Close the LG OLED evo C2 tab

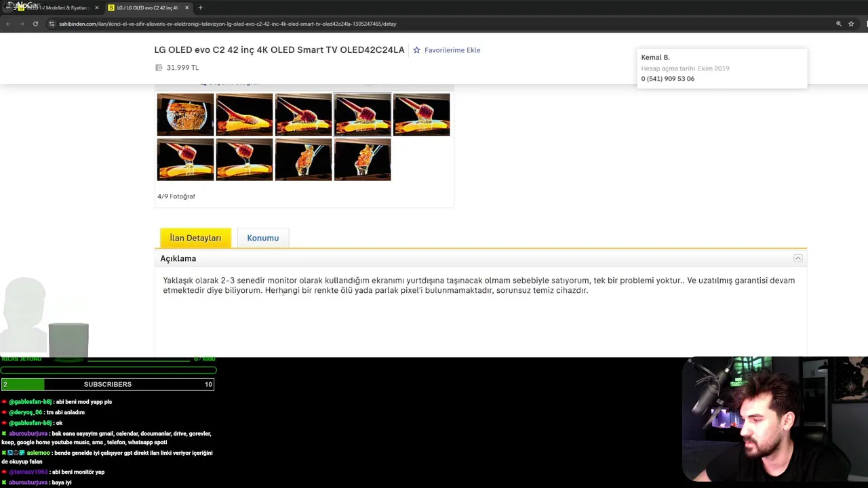coord(186,7)
